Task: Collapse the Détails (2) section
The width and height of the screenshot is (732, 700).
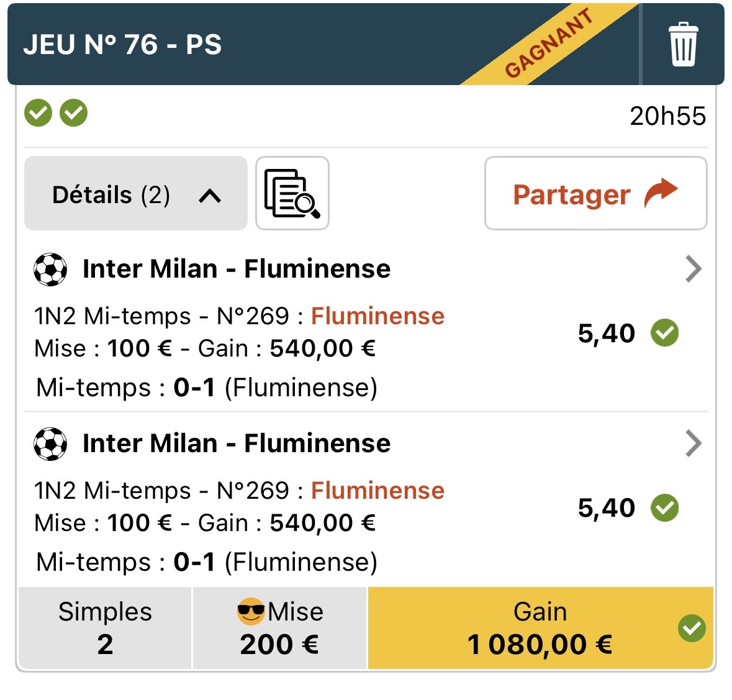Action: point(136,193)
